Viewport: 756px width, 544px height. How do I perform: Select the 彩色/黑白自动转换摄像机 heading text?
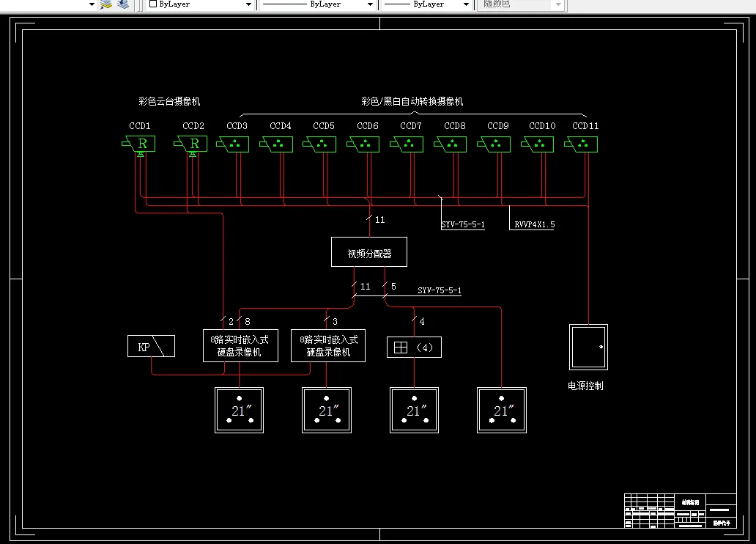tap(412, 101)
